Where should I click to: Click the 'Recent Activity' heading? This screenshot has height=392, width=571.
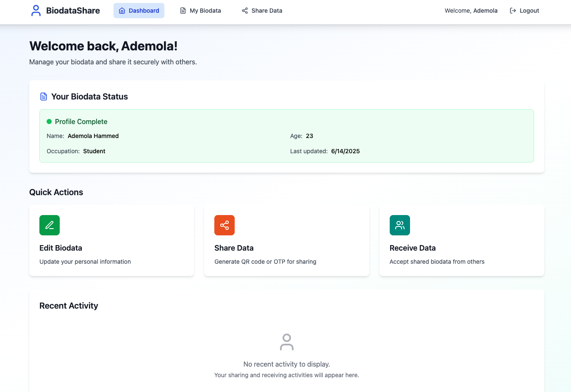[69, 306]
